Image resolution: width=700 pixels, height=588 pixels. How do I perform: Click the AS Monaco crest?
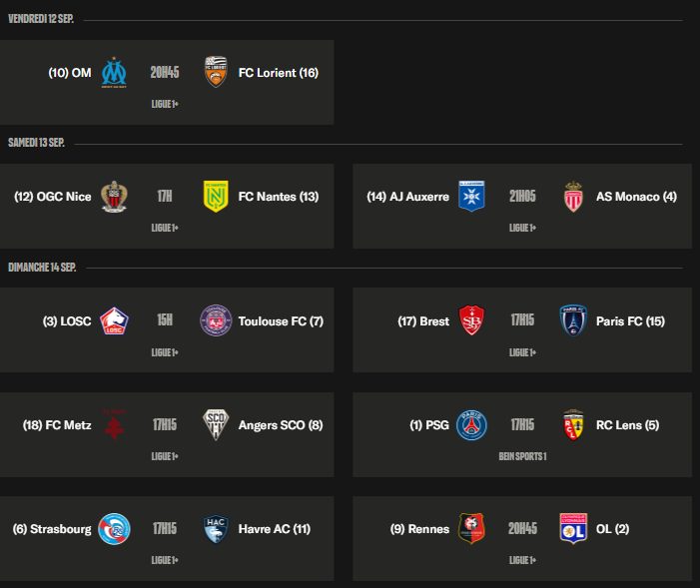572,196
